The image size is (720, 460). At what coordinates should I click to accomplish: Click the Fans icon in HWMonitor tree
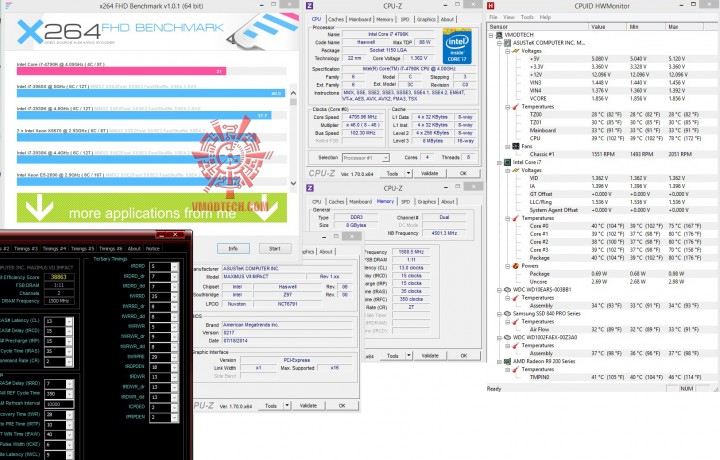516,146
